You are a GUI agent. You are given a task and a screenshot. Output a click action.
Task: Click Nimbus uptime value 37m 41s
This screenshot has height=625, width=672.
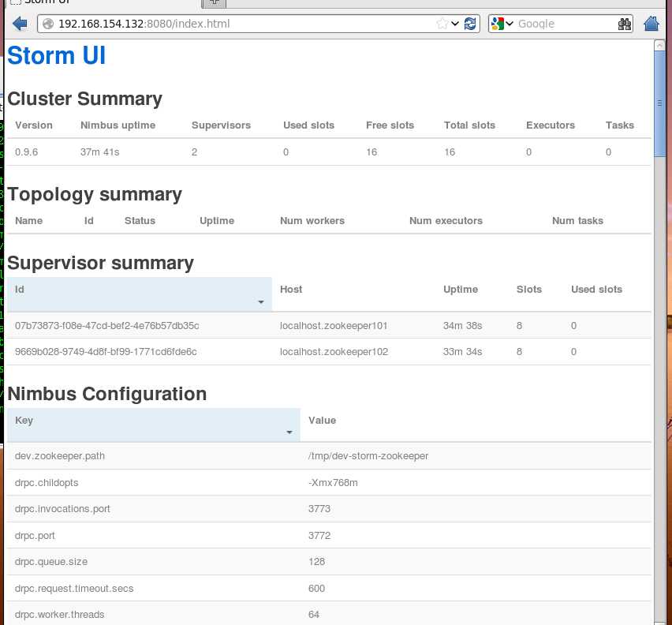point(100,152)
